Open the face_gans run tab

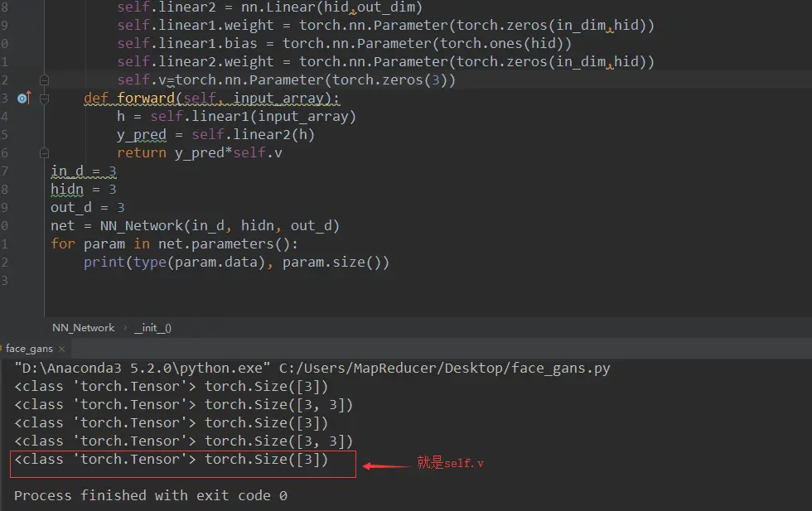pos(29,349)
